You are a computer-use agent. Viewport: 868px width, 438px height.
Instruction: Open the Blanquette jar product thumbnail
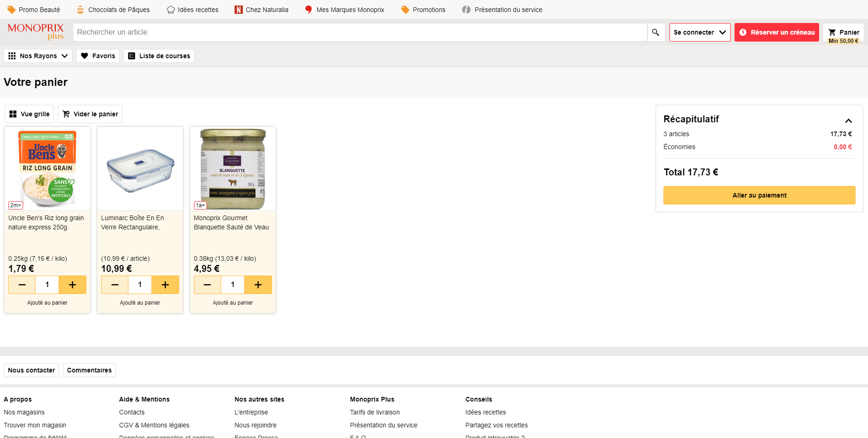[233, 168]
